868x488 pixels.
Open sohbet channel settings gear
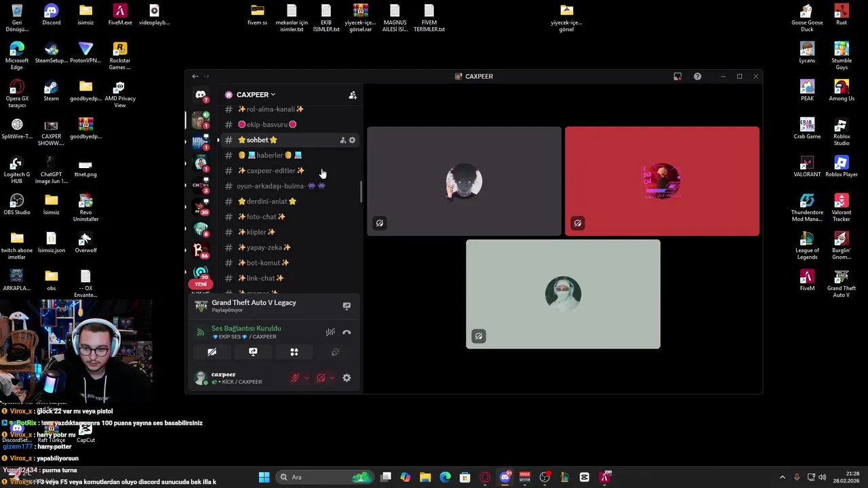point(352,140)
